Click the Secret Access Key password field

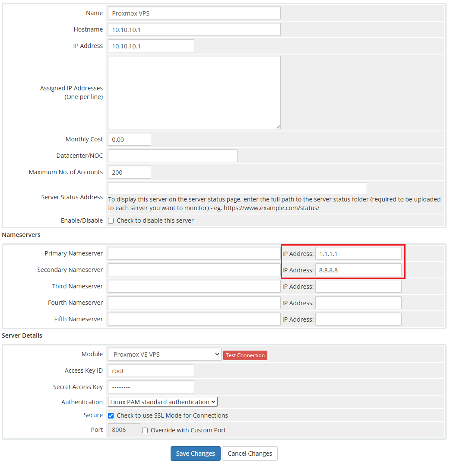[x=151, y=387]
